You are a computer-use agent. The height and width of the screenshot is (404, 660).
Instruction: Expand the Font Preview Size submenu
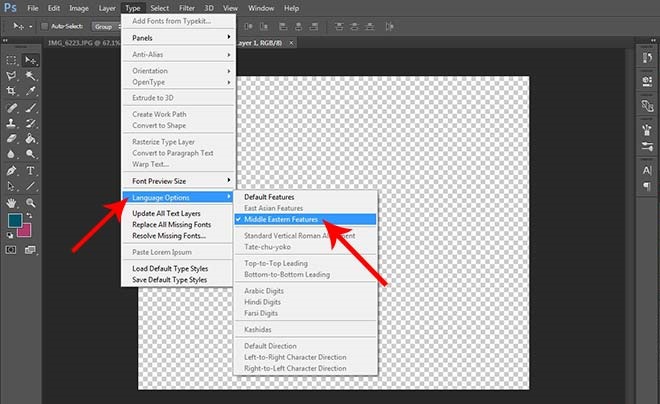pyautogui.click(x=178, y=180)
